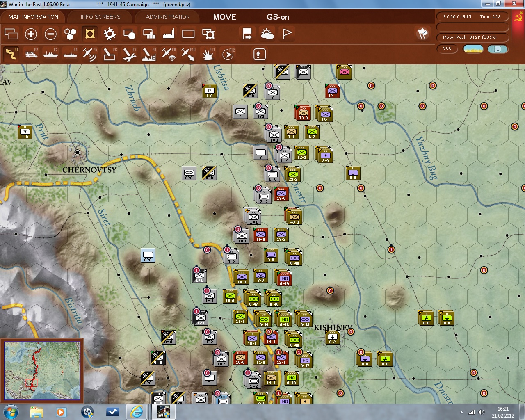Select the 4=8 Axis unit counter
The image size is (525, 420).
(x=231, y=256)
